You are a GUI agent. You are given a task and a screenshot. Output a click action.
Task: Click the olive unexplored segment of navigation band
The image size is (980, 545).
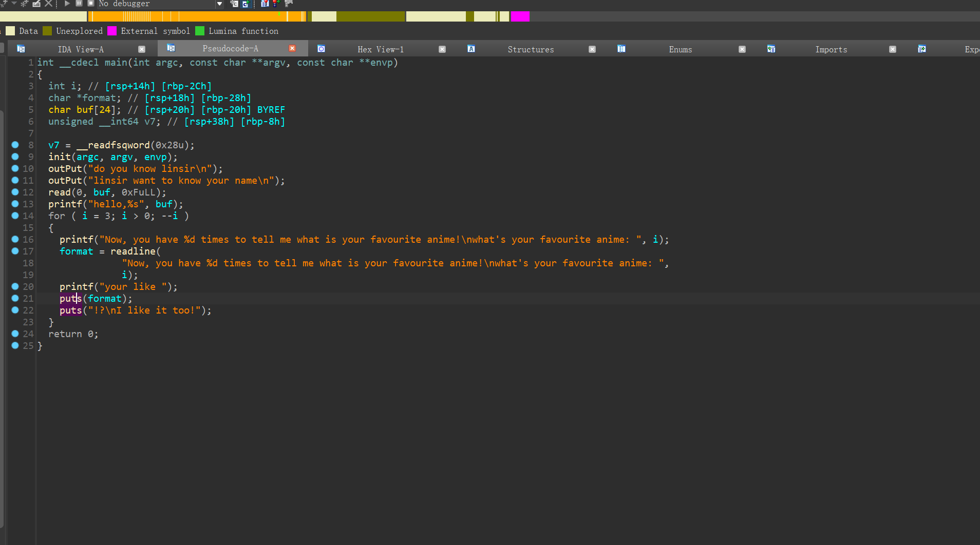click(370, 16)
